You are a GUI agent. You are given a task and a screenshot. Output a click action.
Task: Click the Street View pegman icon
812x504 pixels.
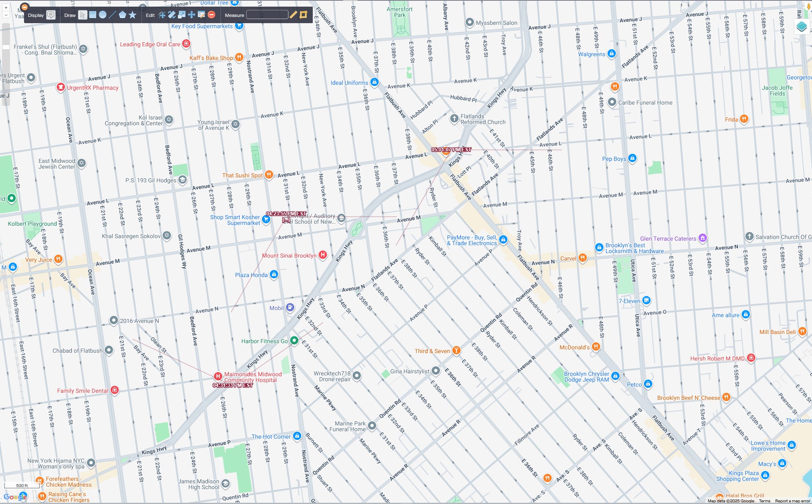tap(808, 7)
